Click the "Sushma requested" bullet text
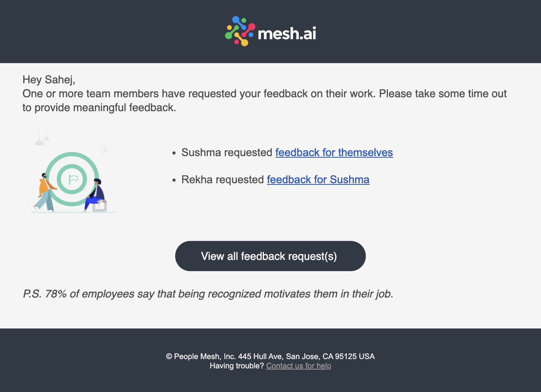 227,153
